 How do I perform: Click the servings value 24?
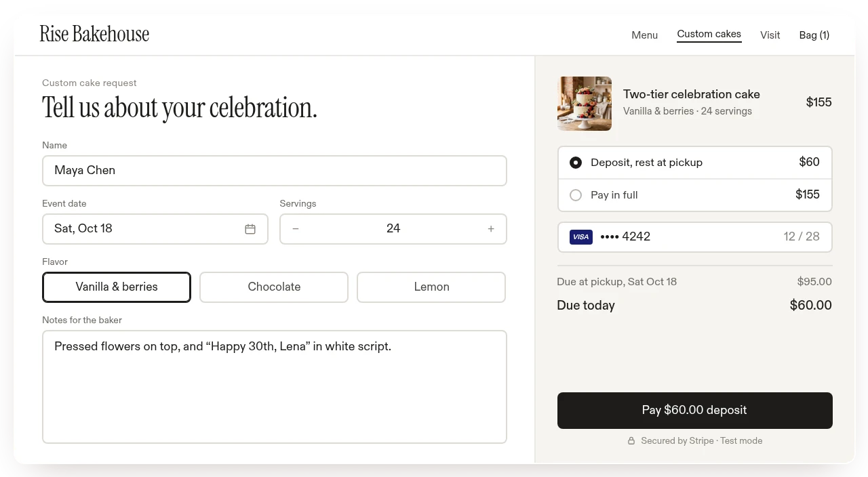393,229
